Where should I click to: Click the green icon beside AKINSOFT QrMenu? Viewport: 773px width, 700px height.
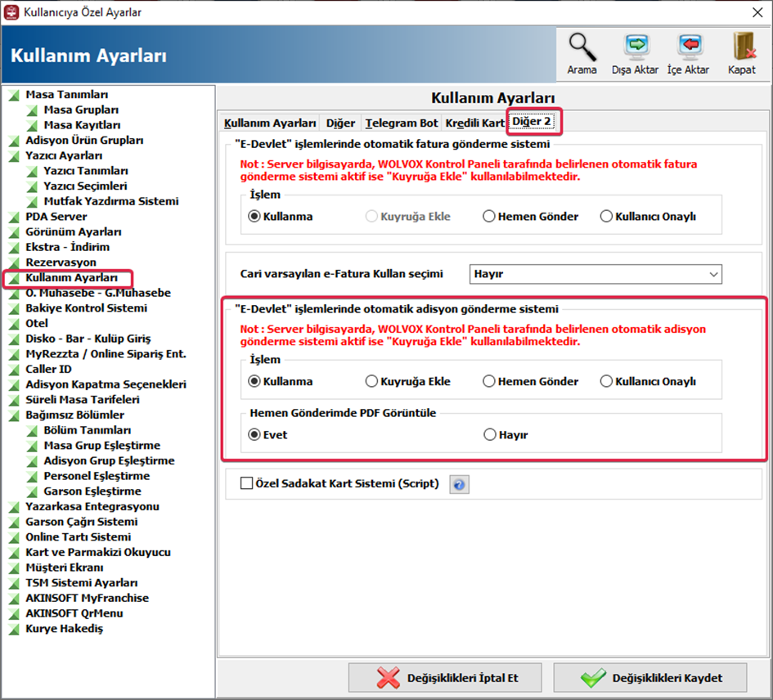14,614
